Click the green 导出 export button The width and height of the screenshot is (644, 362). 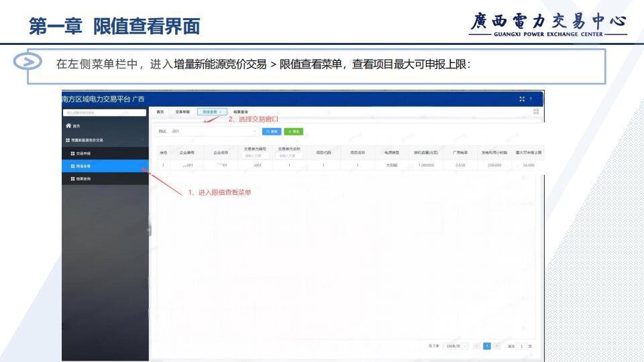click(293, 131)
